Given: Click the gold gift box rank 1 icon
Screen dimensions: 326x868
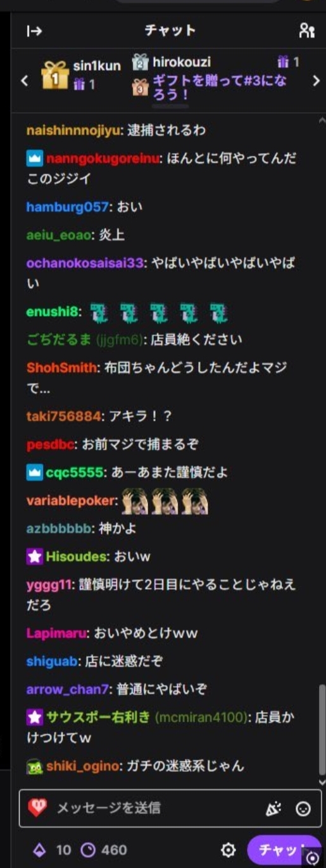Looking at the screenshot, I should point(55,75).
